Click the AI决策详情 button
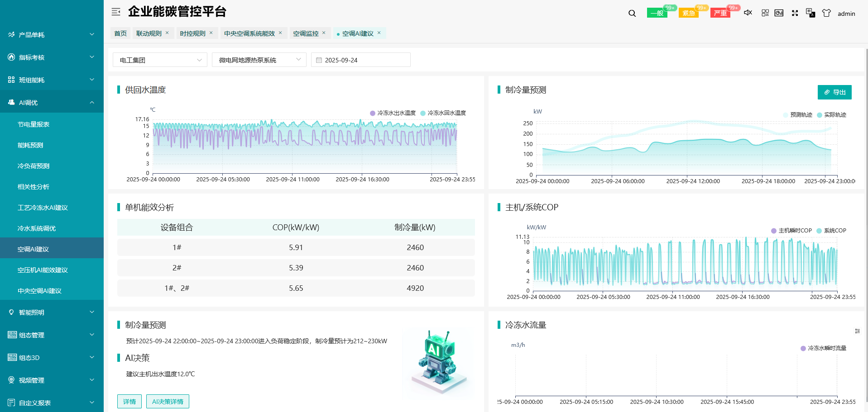 click(168, 402)
